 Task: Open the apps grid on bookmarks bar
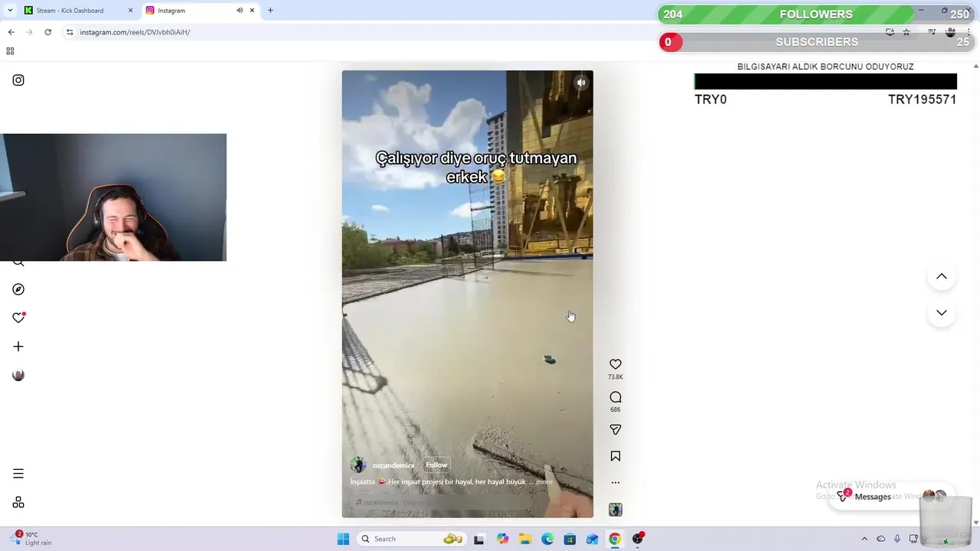click(x=10, y=51)
